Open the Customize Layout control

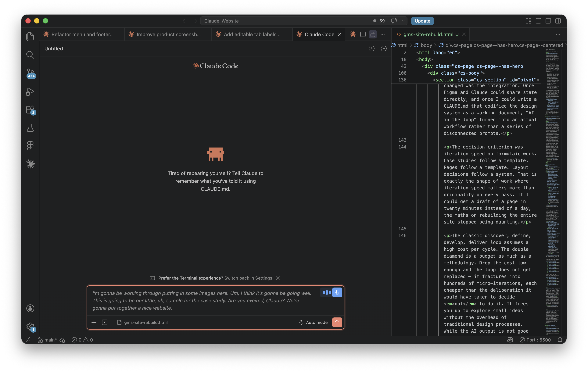(x=528, y=21)
